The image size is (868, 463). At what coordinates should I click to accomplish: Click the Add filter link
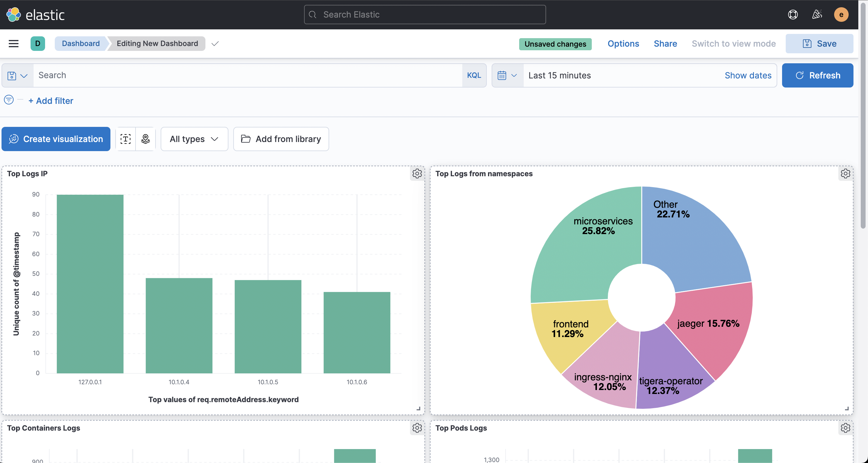click(x=51, y=101)
